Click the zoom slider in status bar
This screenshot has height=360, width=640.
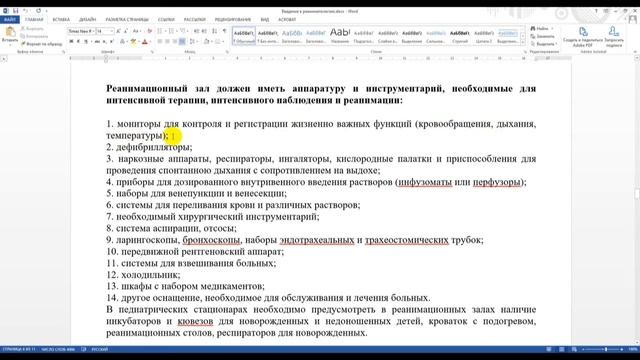click(603, 349)
